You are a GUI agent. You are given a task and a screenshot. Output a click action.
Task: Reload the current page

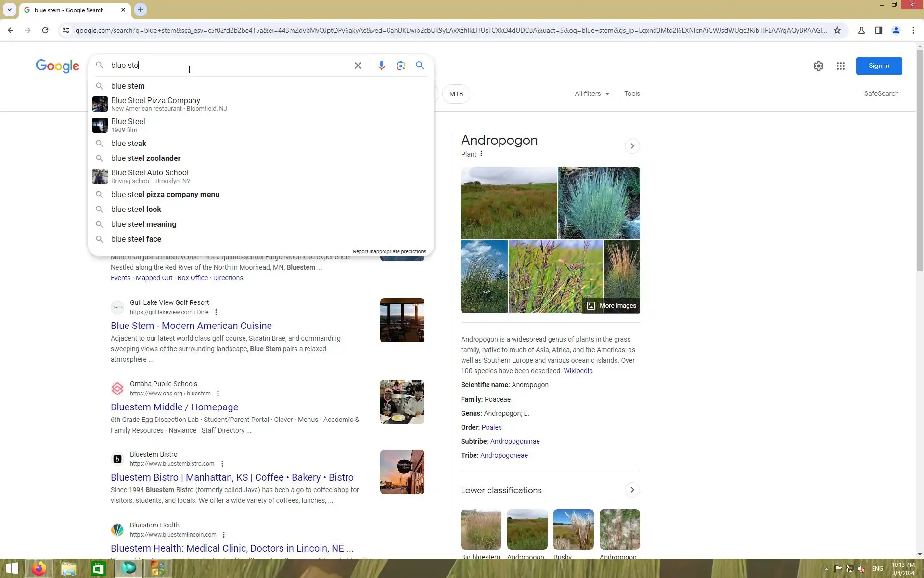click(45, 30)
